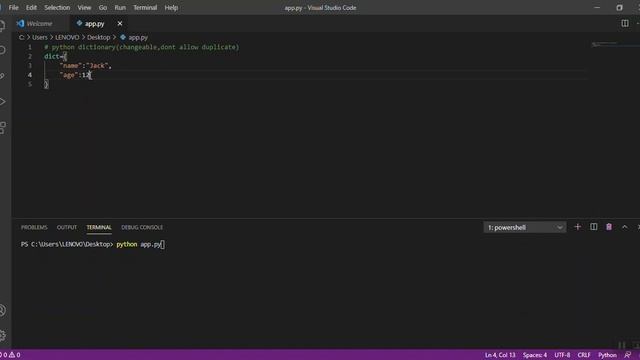Image resolution: width=640 pixels, height=360 pixels.
Task: Split the terminal panel
Action: coord(593,227)
